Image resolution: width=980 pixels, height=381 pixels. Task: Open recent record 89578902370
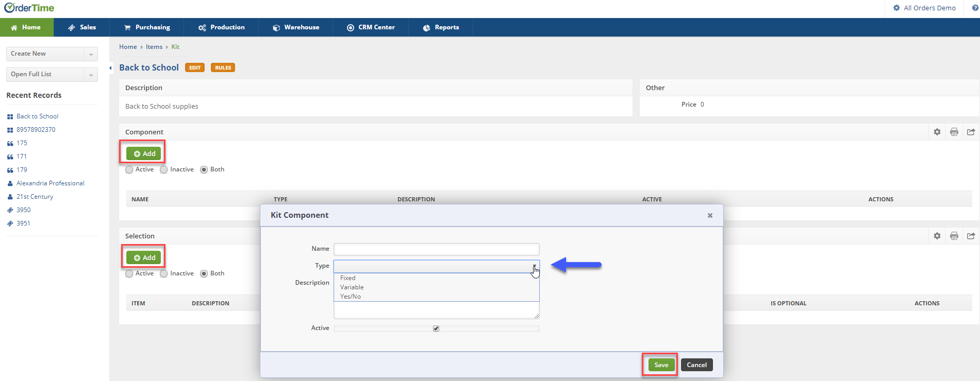point(36,130)
